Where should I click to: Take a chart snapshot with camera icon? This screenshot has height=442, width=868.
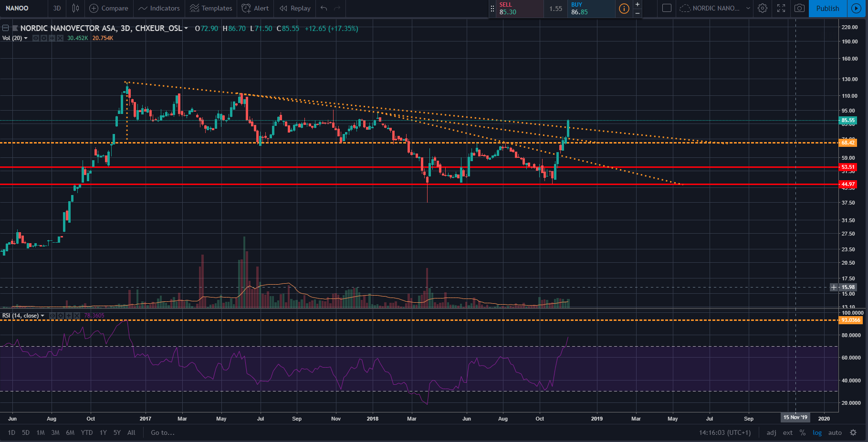pos(799,8)
